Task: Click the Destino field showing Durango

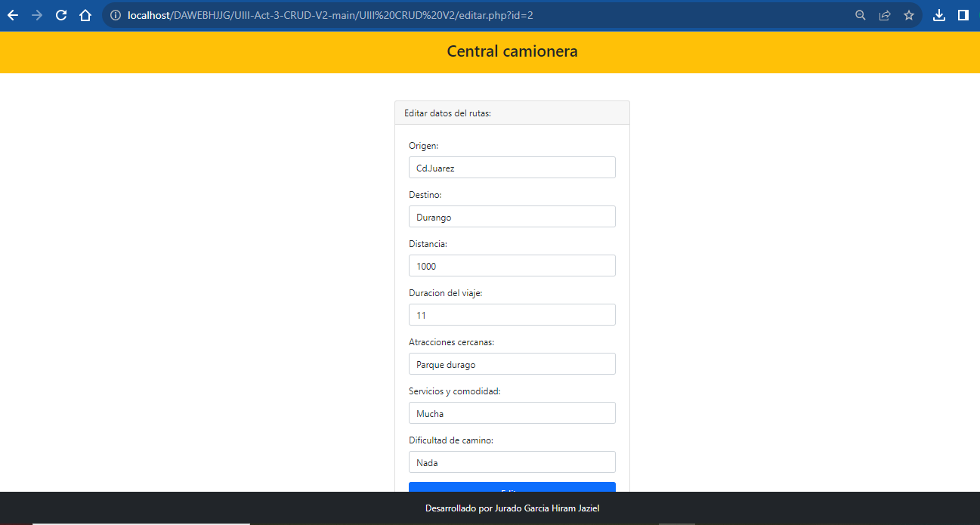Action: (512, 216)
